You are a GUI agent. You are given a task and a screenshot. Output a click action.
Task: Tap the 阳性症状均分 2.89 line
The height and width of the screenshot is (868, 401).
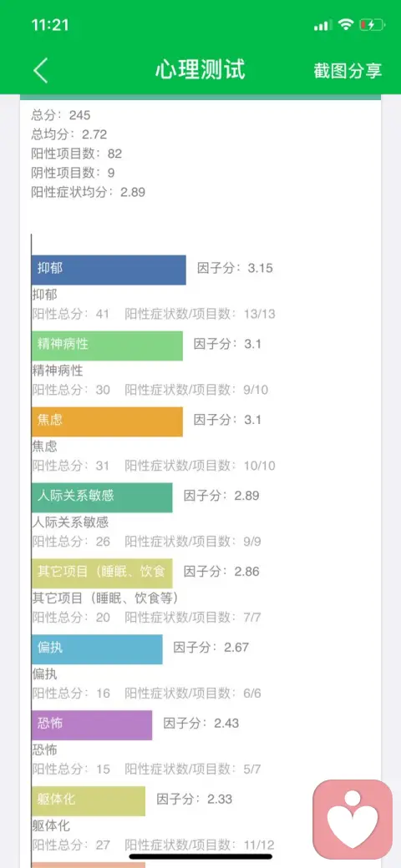[88, 191]
